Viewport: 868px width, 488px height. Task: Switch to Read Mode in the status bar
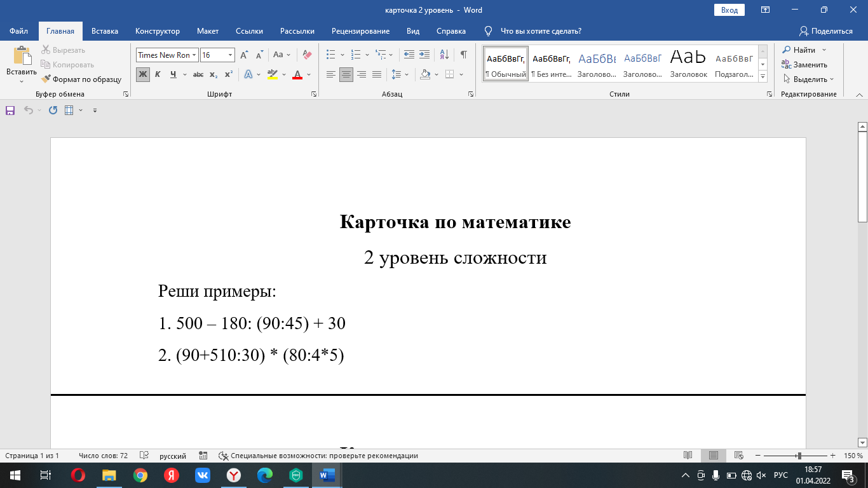coord(688,456)
